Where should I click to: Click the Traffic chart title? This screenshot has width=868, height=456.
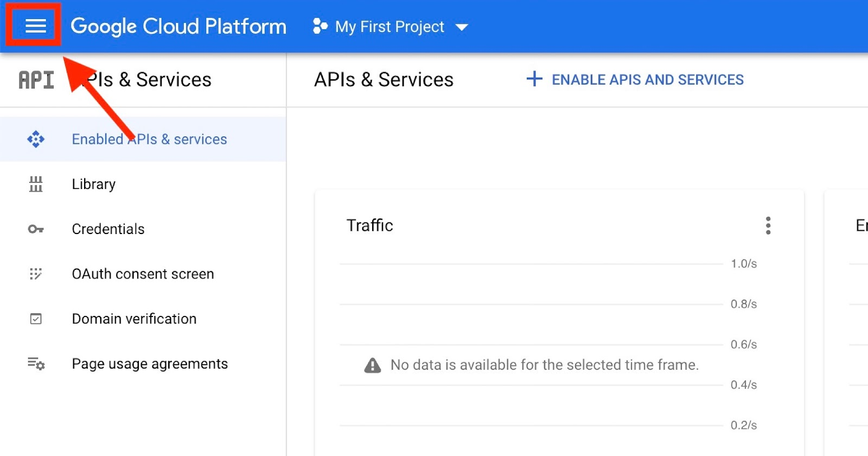pyautogui.click(x=370, y=225)
